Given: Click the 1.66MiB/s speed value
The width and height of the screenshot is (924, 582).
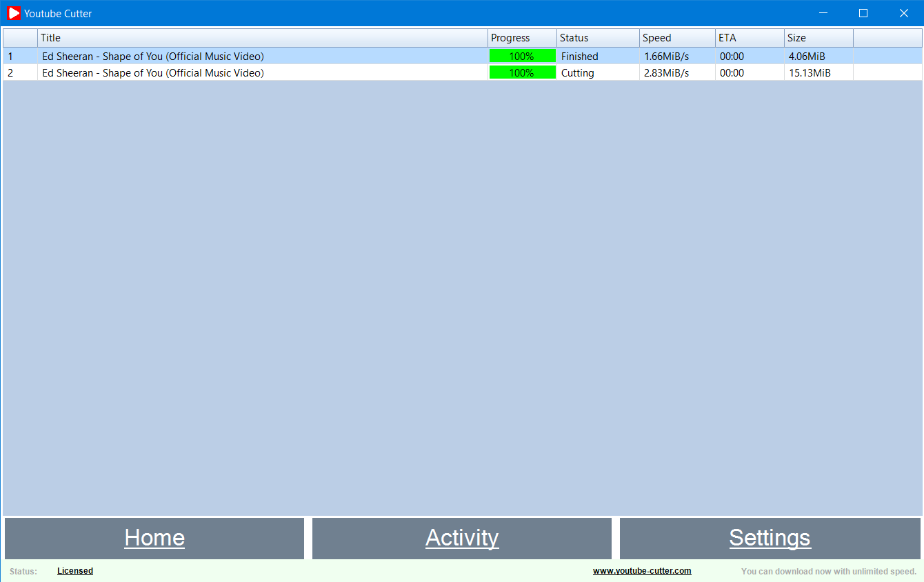Looking at the screenshot, I should (x=666, y=57).
